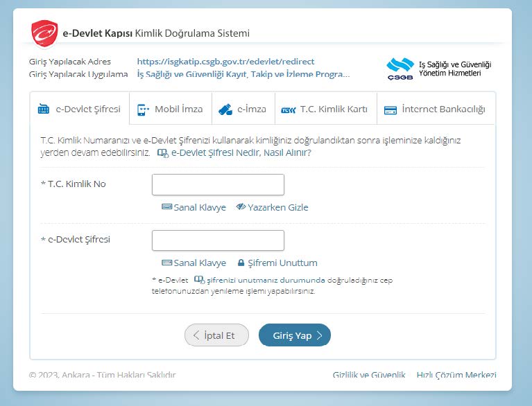Open e-Devlet Şifresi Nedir, Nasıl Alınır link
This screenshot has width=532, height=406.
[241, 152]
